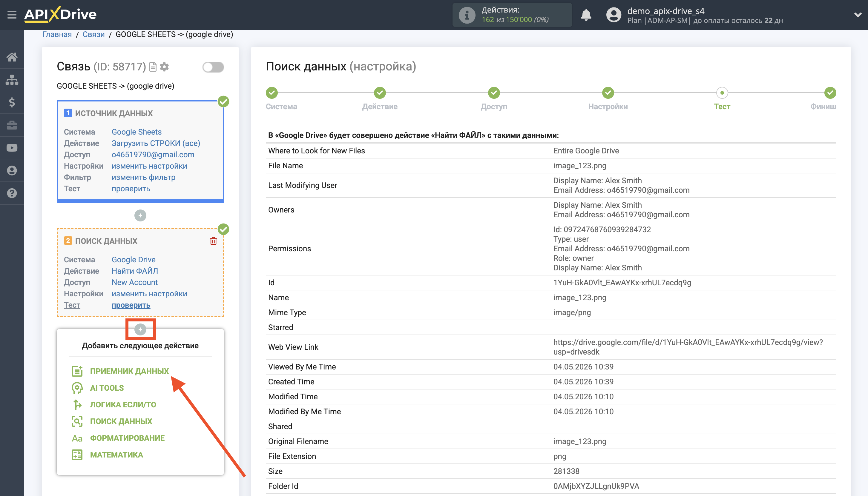Click Entire Google Drive value
The height and width of the screenshot is (496, 868).
tap(586, 151)
